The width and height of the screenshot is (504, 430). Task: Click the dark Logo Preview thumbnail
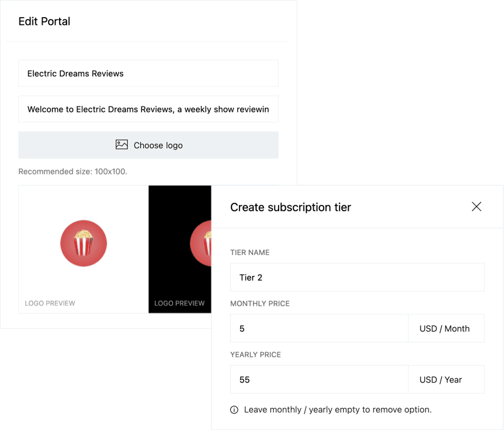180,250
